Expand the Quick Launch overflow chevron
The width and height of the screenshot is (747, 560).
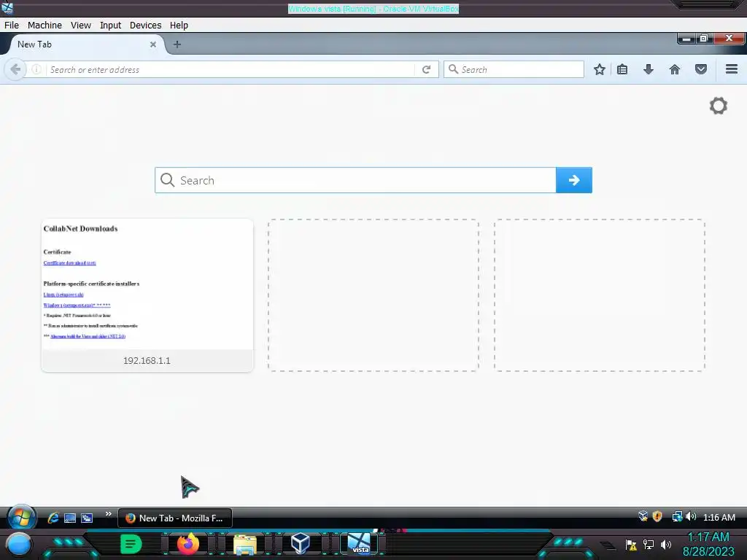109,514
